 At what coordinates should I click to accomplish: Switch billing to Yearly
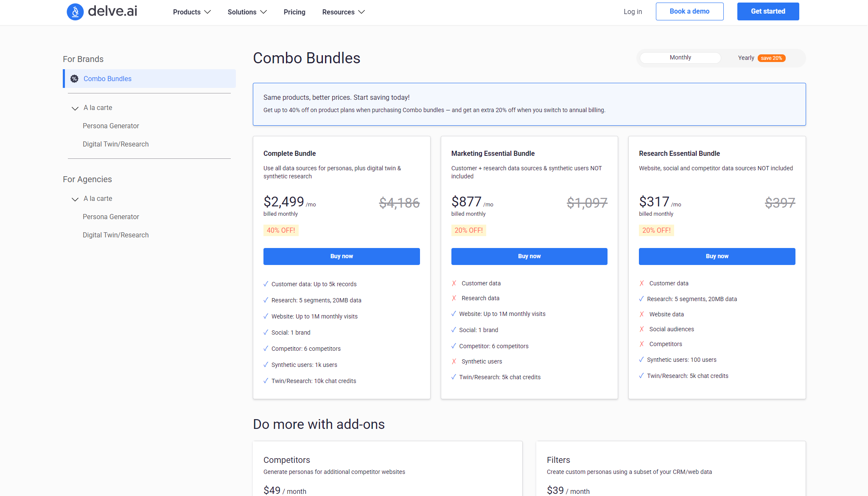(746, 58)
